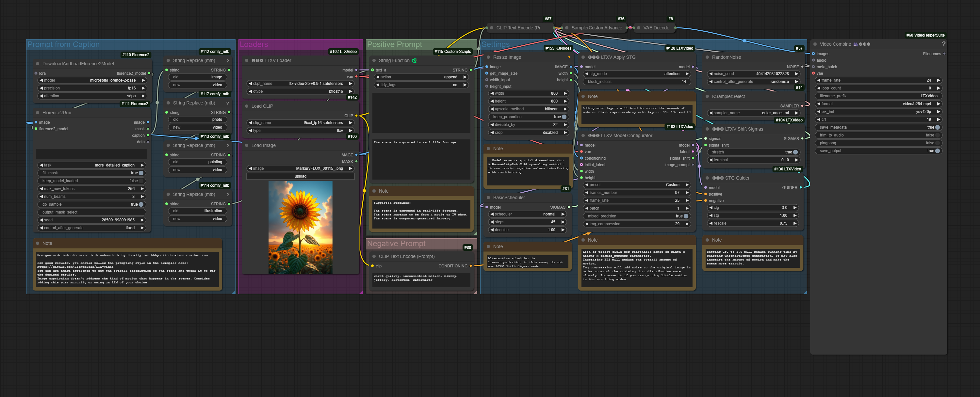Click the collapse dot on the SamplerCustomAdvanced node
Viewport: 980px width, 397px height.
(x=566, y=28)
